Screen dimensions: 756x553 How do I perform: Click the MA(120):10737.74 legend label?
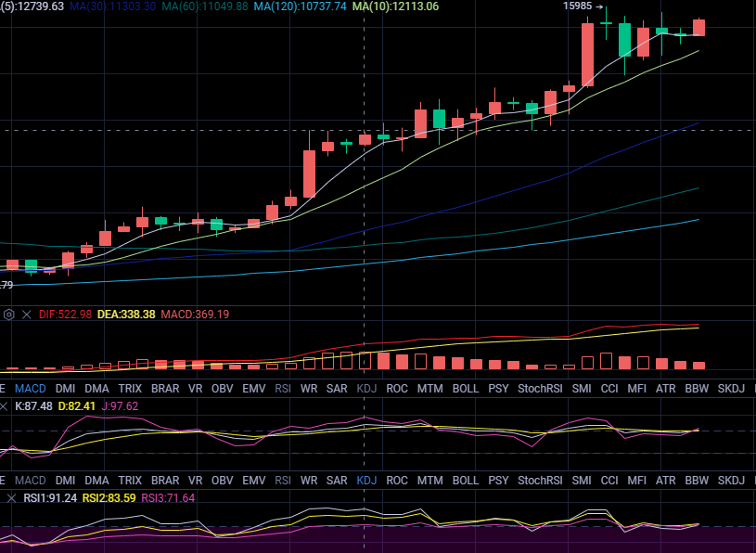[300, 6]
